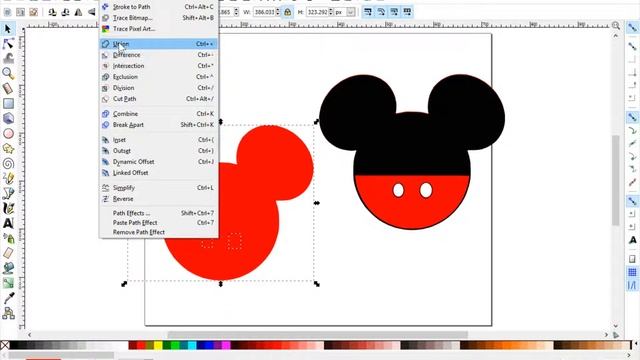The height and width of the screenshot is (360, 640).
Task: Select the Spiral tool
Action: [8, 164]
